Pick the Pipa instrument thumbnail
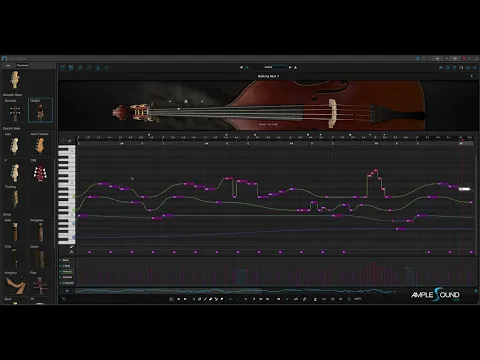Screen dimensions: 480x360 [x=40, y=284]
